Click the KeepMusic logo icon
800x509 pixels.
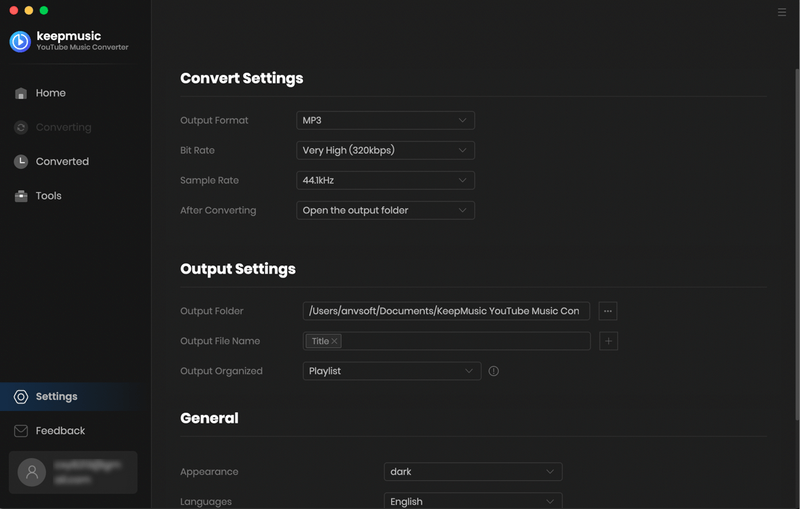(20, 41)
